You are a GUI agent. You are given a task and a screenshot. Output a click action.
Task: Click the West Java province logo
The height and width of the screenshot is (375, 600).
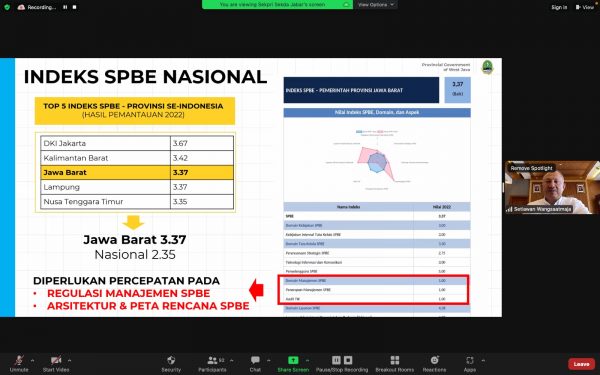tap(487, 67)
